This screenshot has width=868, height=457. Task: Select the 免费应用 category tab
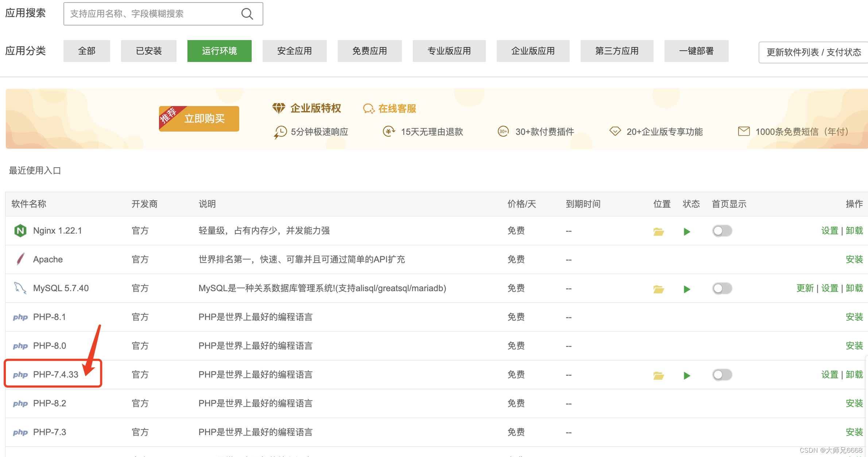pyautogui.click(x=370, y=51)
